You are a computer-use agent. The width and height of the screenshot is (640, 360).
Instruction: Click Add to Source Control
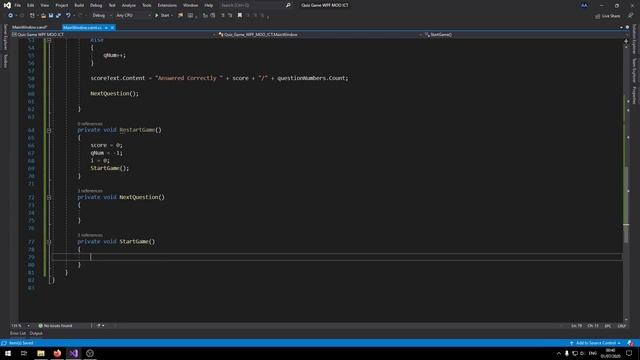(595, 343)
